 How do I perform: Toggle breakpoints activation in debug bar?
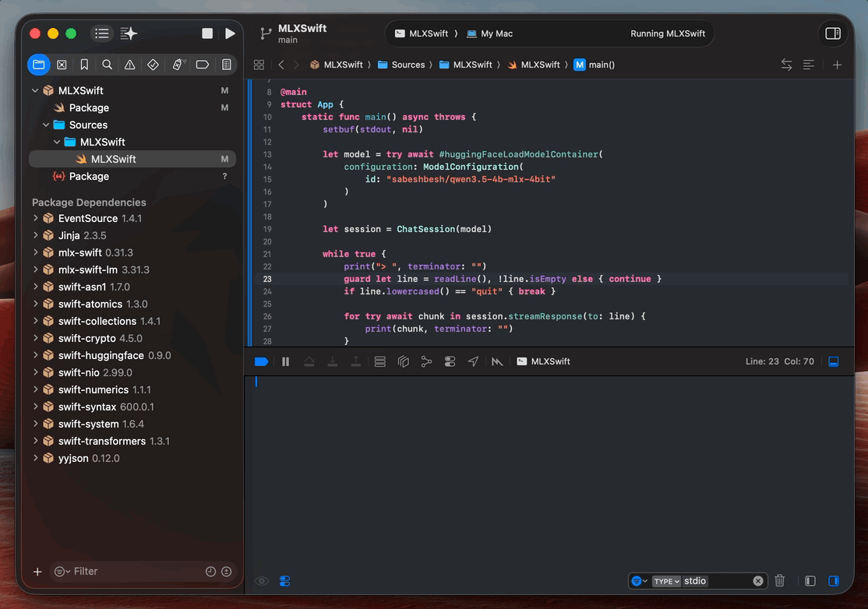pyautogui.click(x=261, y=361)
